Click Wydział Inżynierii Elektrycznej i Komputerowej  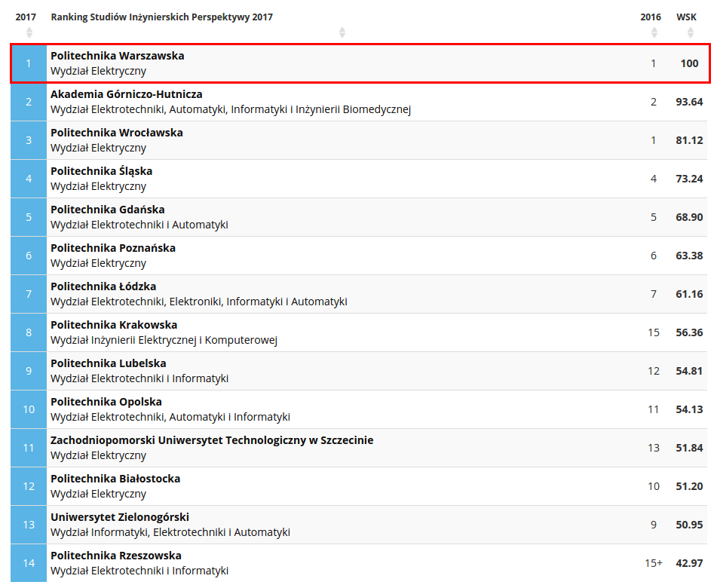164,340
